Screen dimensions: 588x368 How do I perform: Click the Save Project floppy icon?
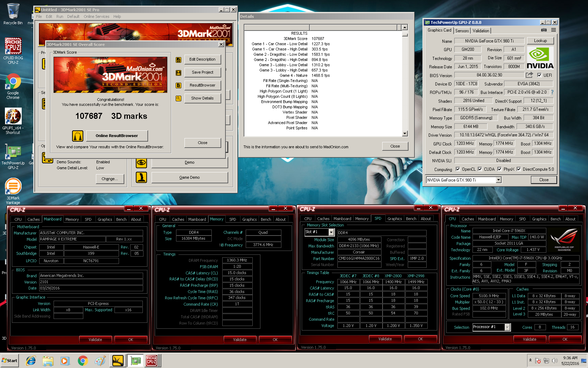tap(178, 73)
